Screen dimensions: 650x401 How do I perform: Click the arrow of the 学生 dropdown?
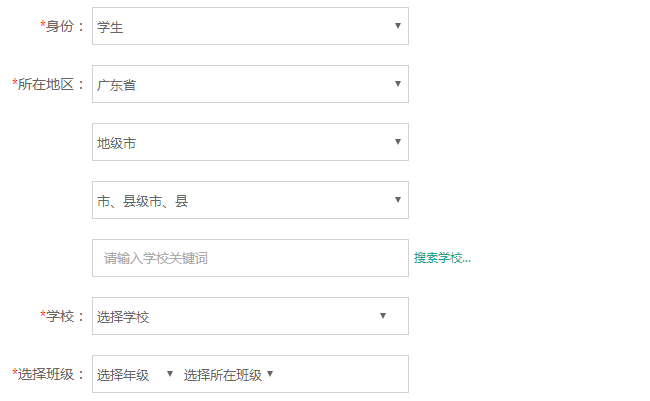(x=397, y=26)
